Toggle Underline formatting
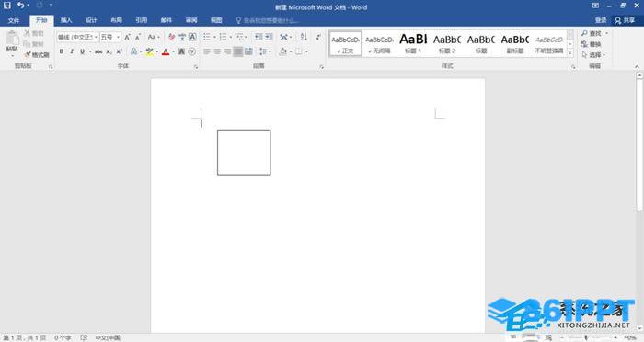Screen dimensions: 644x342 point(82,51)
